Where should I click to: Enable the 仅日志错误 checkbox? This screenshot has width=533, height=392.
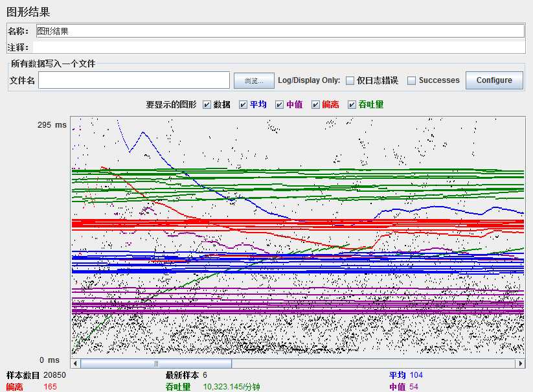click(350, 80)
